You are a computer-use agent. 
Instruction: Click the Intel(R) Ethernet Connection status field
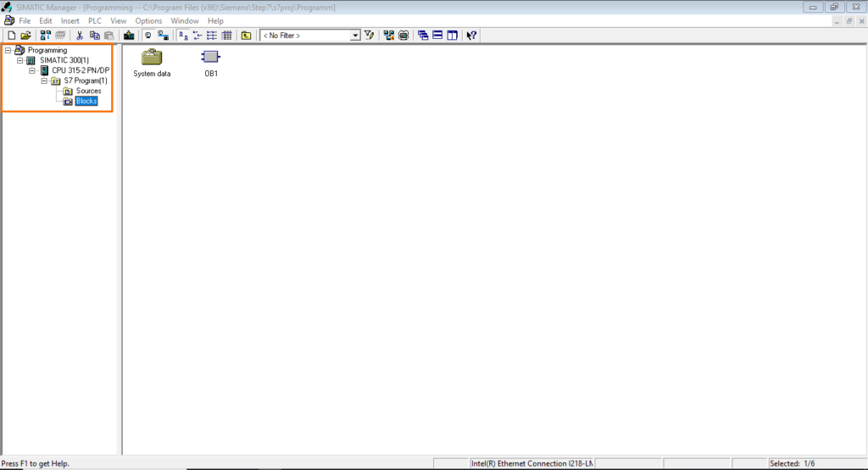coord(531,463)
